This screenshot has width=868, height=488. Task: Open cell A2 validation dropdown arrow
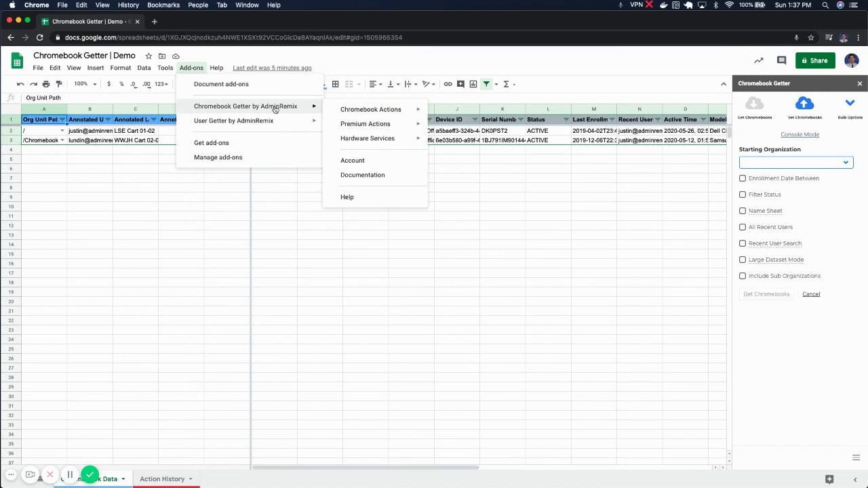point(62,131)
